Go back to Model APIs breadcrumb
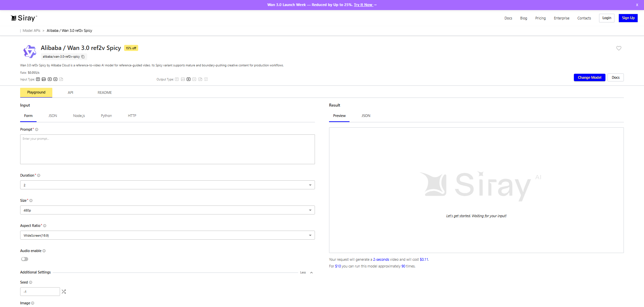Screen dimensions: 644x307 32,31
